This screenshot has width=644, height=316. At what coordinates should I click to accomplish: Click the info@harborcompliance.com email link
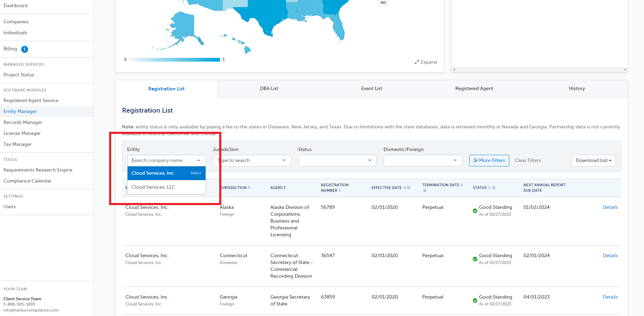[31, 310]
